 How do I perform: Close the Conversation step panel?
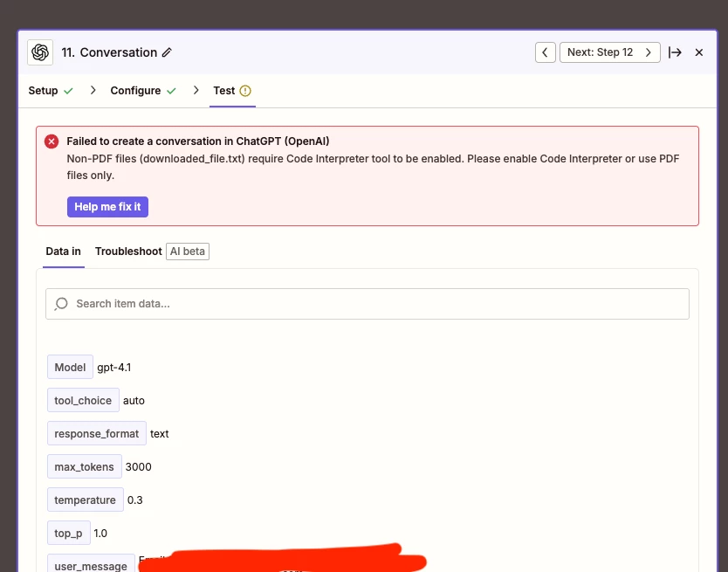coord(698,52)
